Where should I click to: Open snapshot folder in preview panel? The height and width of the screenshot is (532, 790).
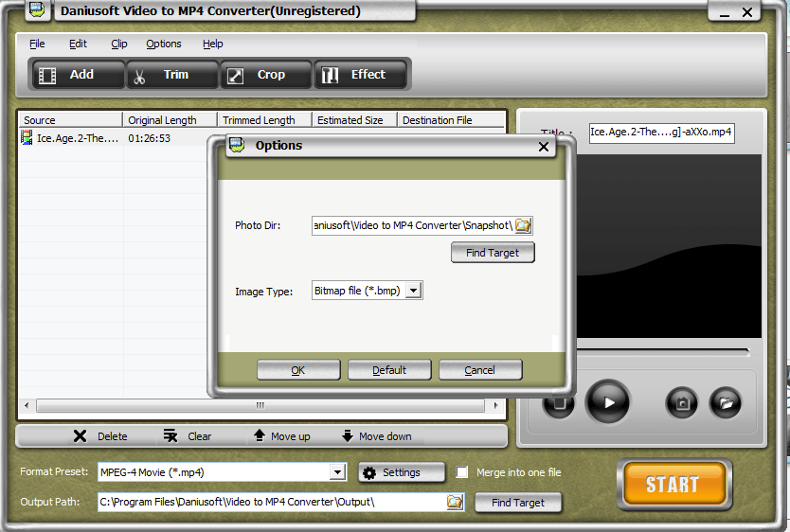pyautogui.click(x=725, y=403)
